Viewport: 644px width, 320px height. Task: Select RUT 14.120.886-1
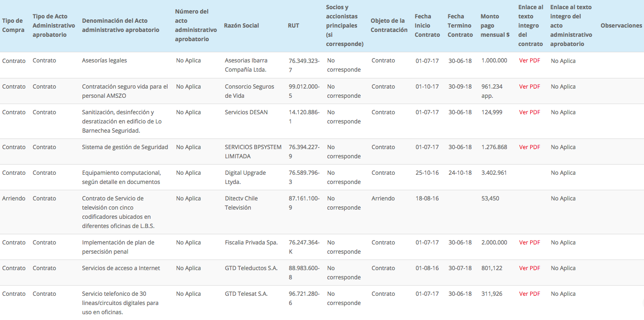click(304, 117)
